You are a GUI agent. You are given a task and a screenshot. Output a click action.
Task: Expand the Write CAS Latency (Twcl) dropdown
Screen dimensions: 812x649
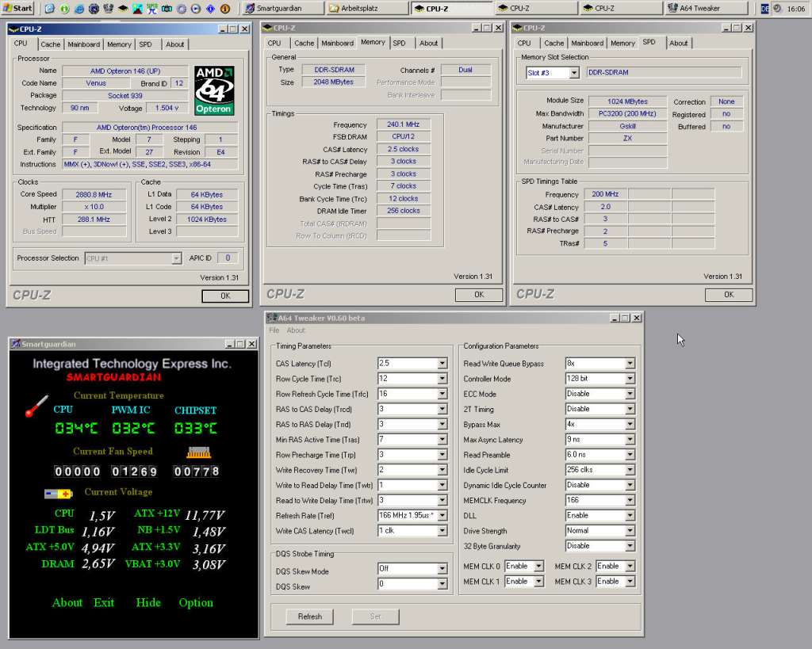442,531
